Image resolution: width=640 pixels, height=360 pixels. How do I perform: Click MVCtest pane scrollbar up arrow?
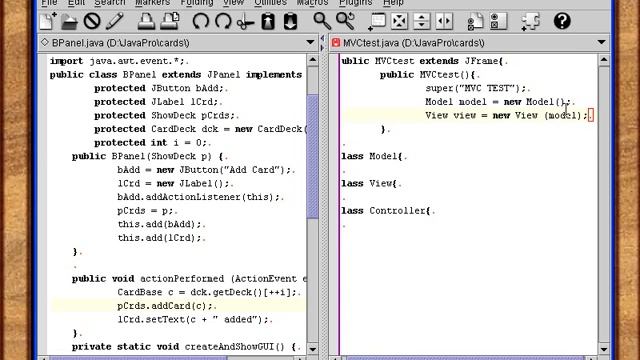coord(604,60)
